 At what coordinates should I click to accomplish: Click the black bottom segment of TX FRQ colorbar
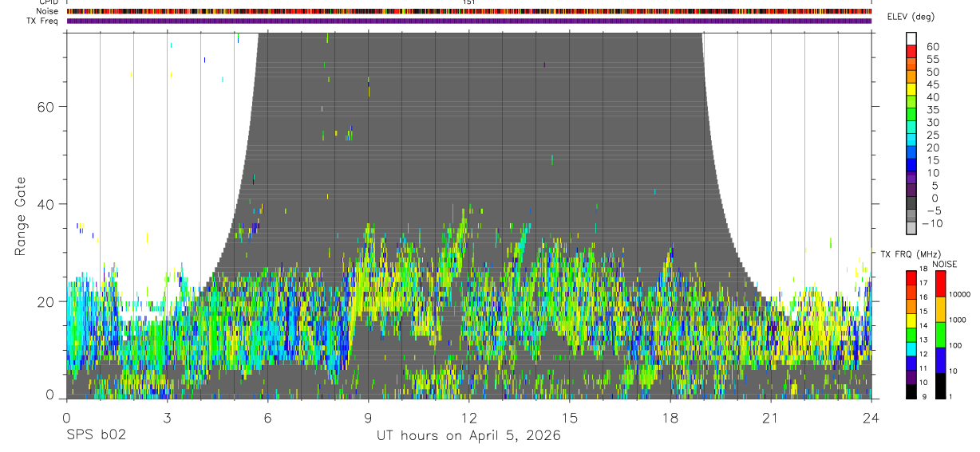(911, 391)
